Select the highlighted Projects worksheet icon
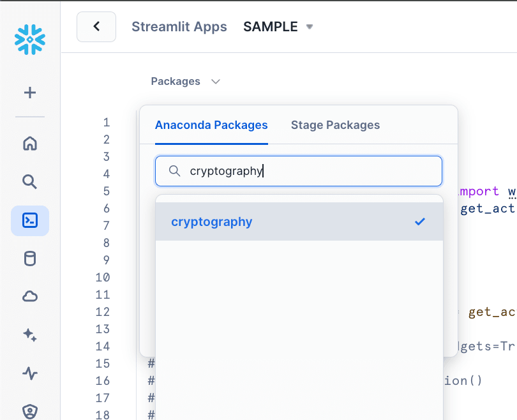The height and width of the screenshot is (420, 517). pos(29,220)
